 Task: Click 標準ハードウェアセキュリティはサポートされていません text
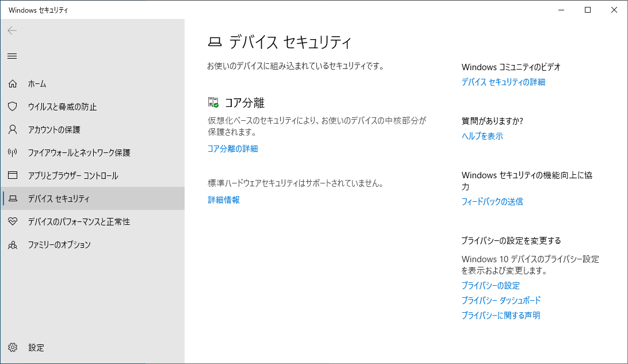(296, 183)
